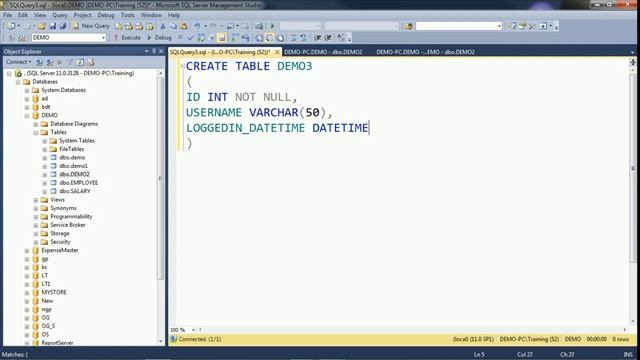Select the MYSTORE database
The width and height of the screenshot is (640, 360).
click(x=54, y=292)
